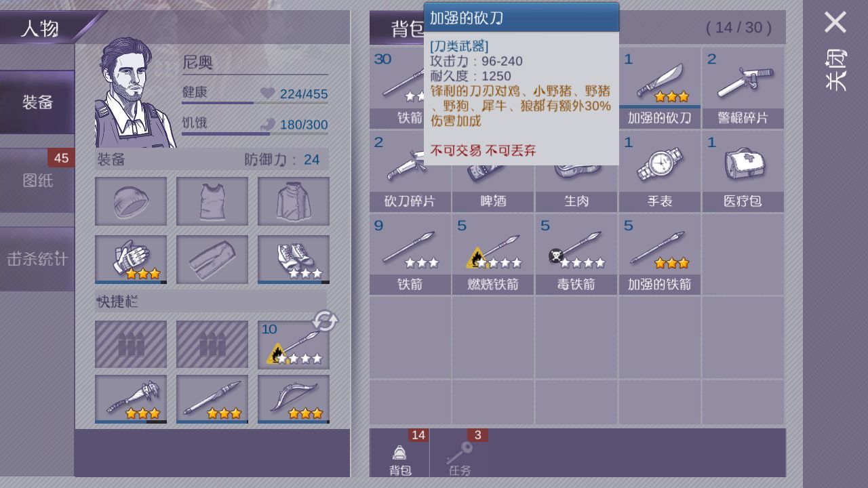Close the character panel with 关闭

click(x=835, y=51)
